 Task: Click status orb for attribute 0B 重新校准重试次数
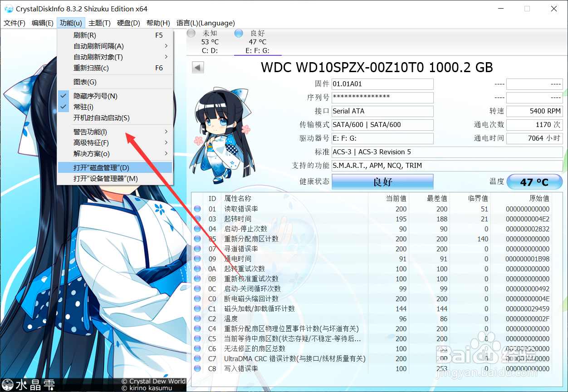197,279
